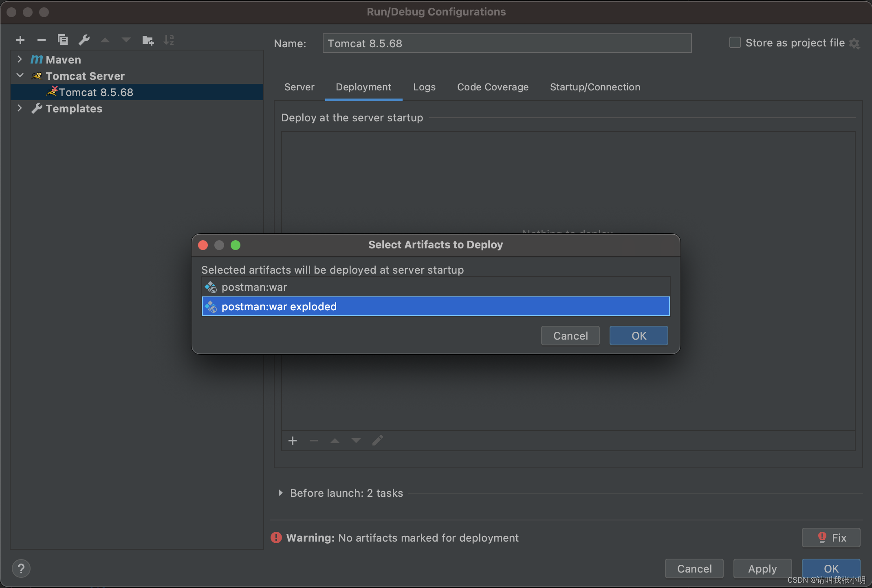Image resolution: width=872 pixels, height=588 pixels.
Task: Click the Name input field
Action: point(506,43)
